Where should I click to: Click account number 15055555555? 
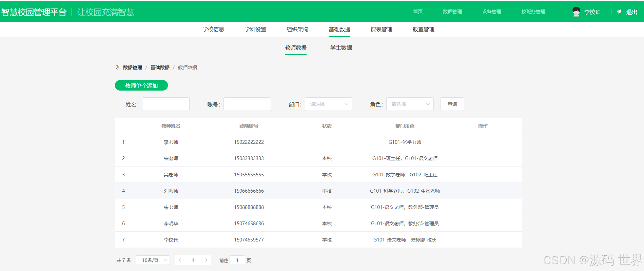point(249,175)
